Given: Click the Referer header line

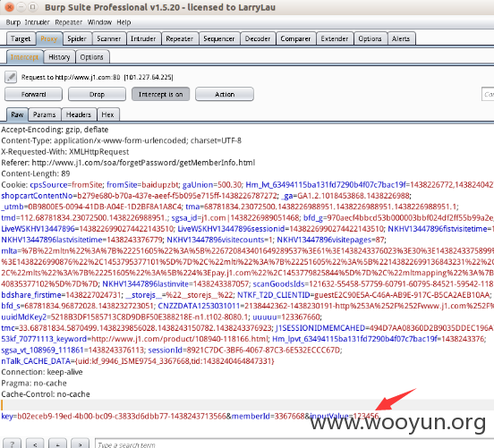Looking at the screenshot, I should [128, 163].
